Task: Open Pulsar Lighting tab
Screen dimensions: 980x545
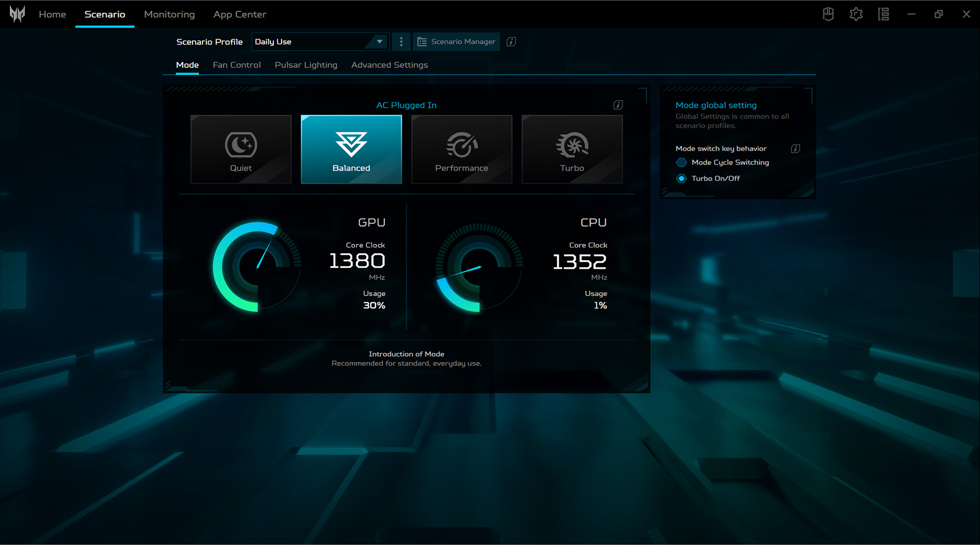Action: coord(306,65)
